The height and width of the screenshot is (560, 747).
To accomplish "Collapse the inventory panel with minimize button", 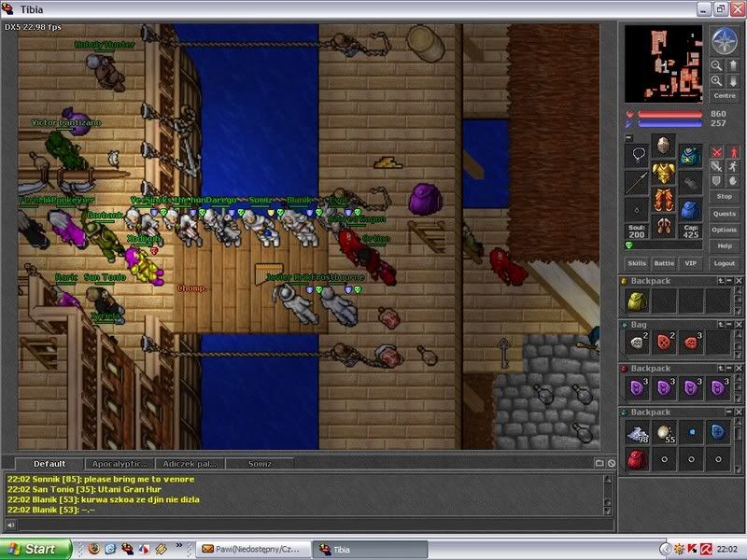I will click(x=628, y=138).
